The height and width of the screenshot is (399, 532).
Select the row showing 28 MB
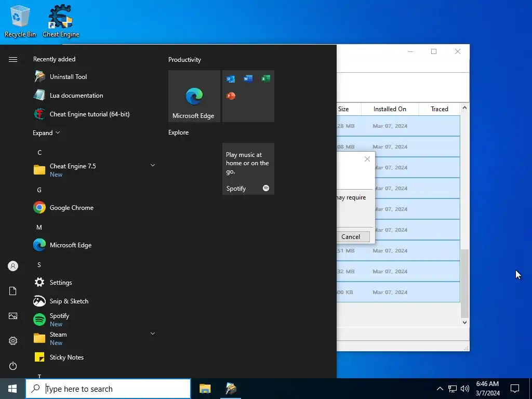point(398,126)
